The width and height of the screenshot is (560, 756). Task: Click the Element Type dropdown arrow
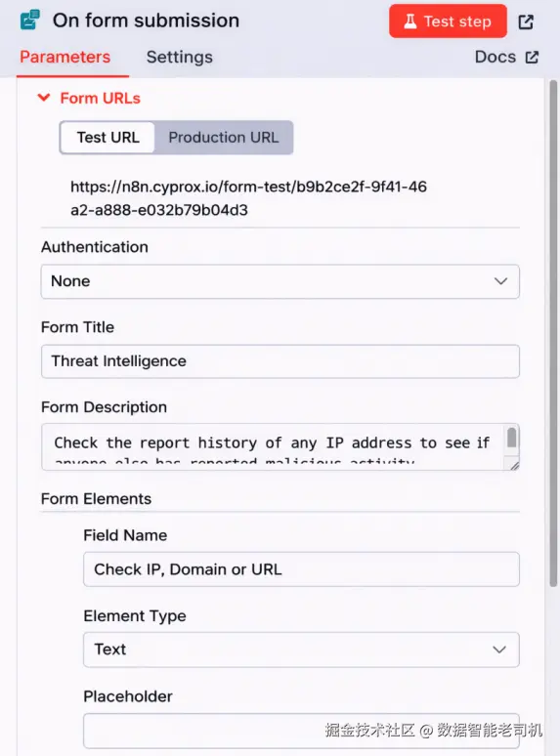pyautogui.click(x=499, y=650)
